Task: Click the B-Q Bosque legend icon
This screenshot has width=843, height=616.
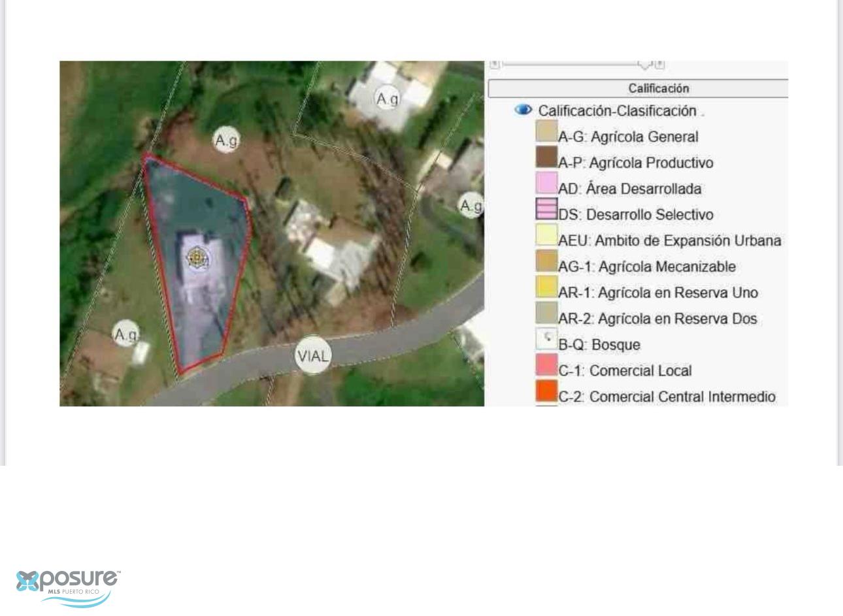Action: coord(546,338)
